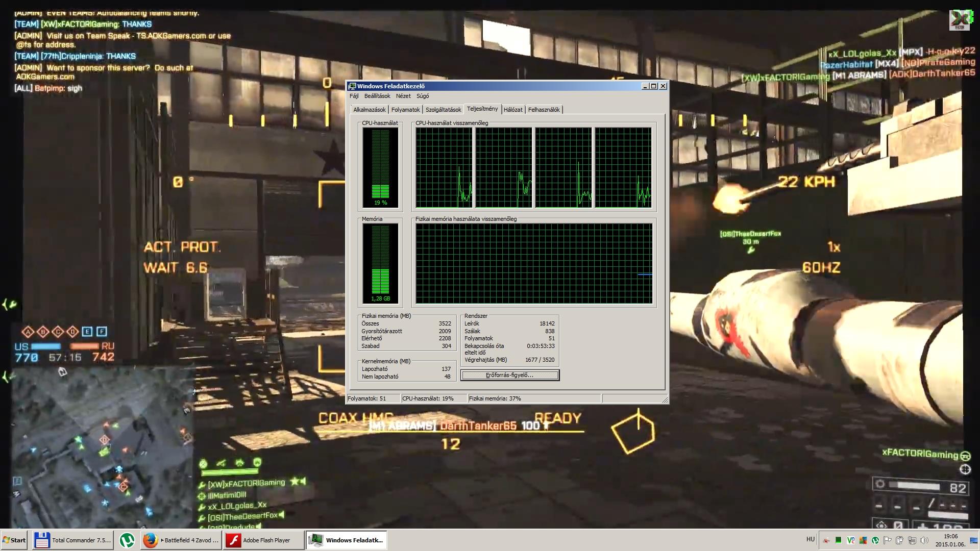Open the Fájl menu in Task Manager
Viewport: 980px width, 551px height.
tap(354, 96)
